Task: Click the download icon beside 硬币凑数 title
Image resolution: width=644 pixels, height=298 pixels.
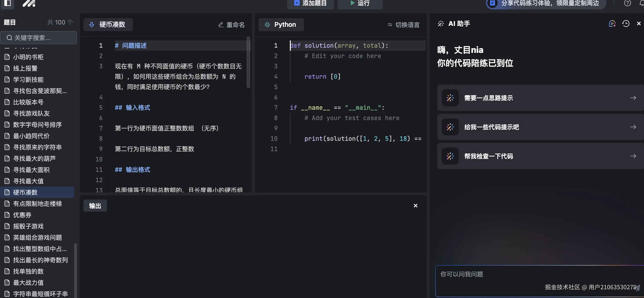Action: pos(91,24)
